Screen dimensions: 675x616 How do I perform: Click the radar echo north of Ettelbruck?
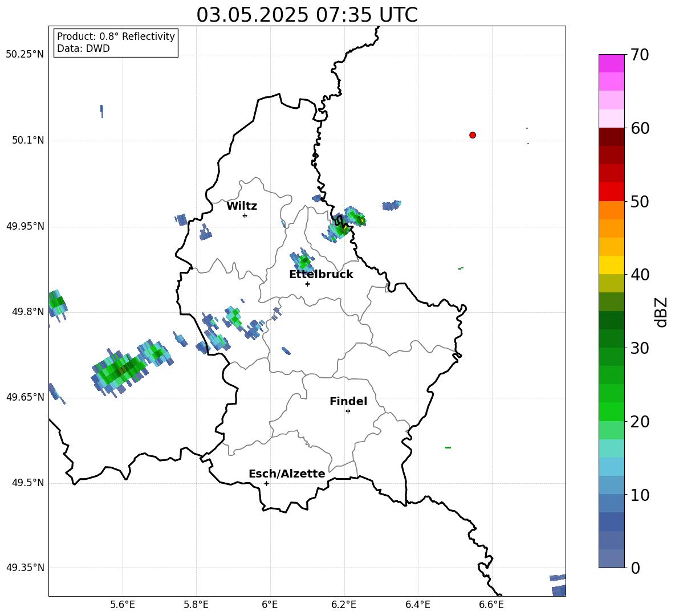pyautogui.click(x=302, y=260)
